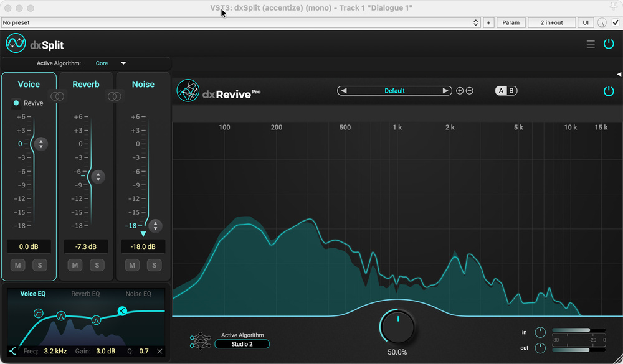Image resolution: width=623 pixels, height=364 pixels.
Task: Enable the Revive radio on Voice
Action: coord(16,103)
